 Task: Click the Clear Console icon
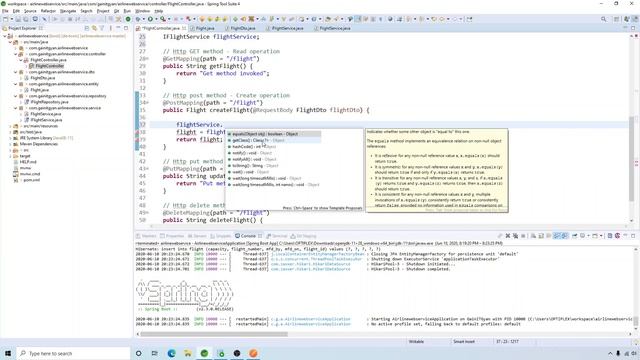pyautogui.click(x=533, y=236)
